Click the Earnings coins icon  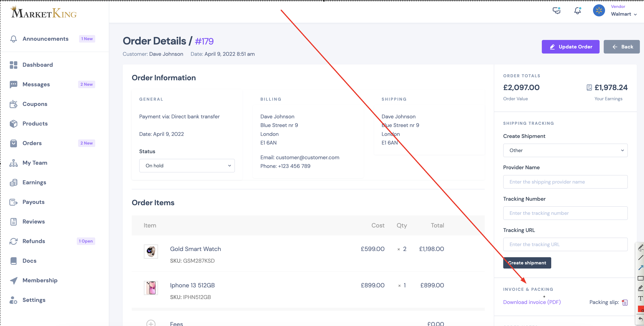coord(14,182)
